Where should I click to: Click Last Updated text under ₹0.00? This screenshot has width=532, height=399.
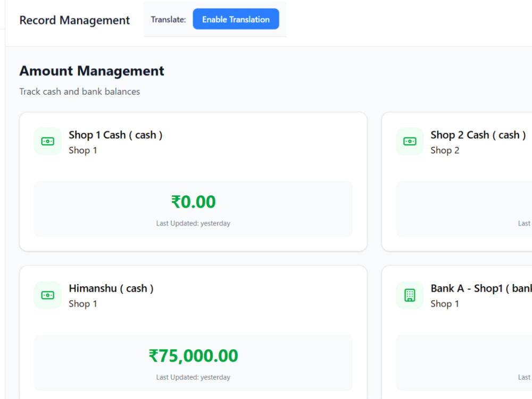[193, 223]
